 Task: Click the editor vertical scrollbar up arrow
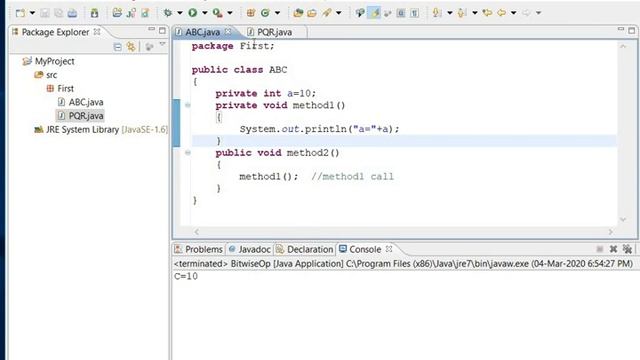point(623,47)
